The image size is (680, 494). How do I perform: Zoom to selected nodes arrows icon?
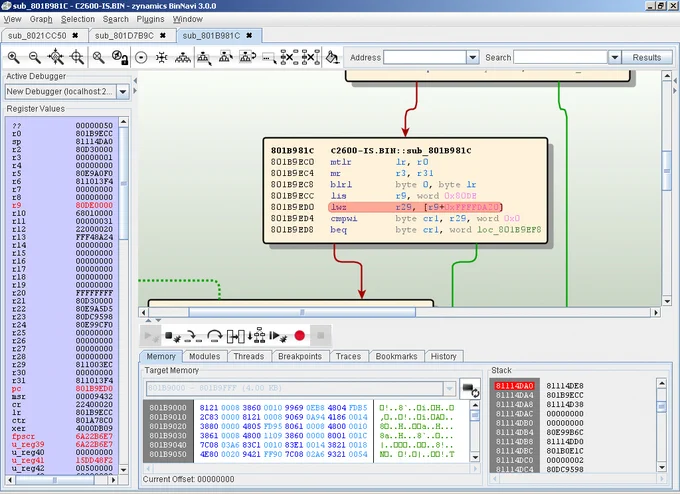[x=56, y=57]
